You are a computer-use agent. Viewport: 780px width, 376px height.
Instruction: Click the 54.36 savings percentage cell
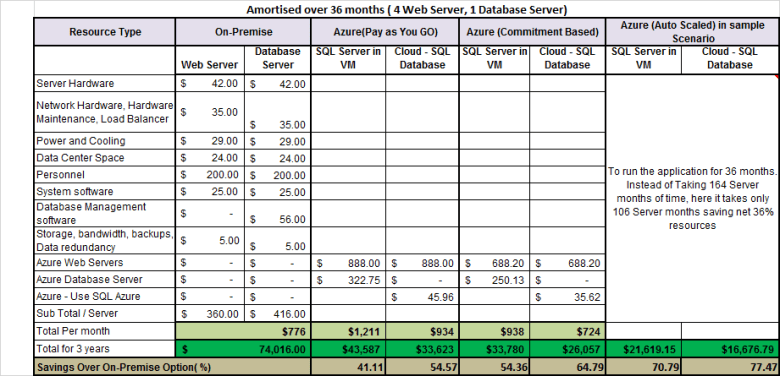[x=494, y=367]
